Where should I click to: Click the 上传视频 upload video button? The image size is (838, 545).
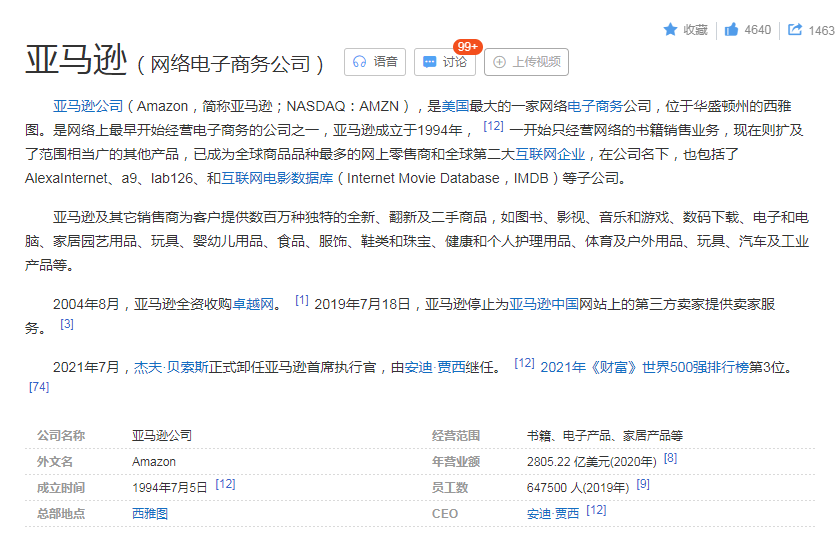click(x=526, y=62)
